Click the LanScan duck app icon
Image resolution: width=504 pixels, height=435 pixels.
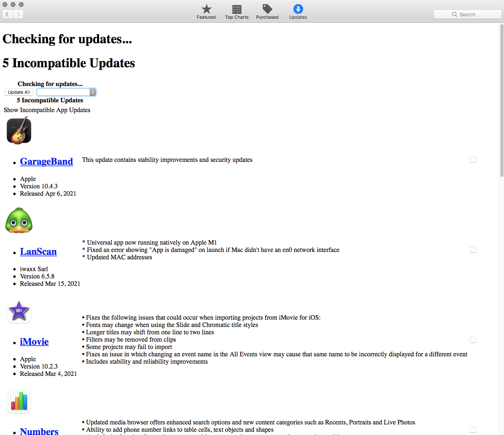click(x=19, y=220)
